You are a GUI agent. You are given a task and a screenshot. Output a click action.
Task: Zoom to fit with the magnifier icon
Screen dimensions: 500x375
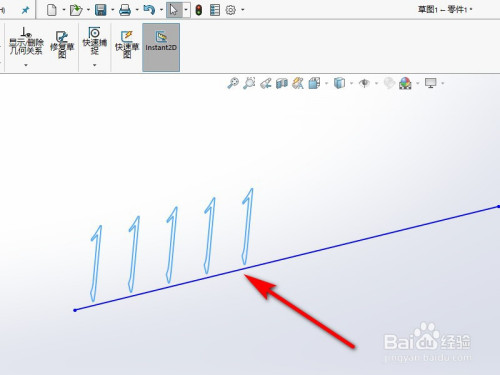233,83
